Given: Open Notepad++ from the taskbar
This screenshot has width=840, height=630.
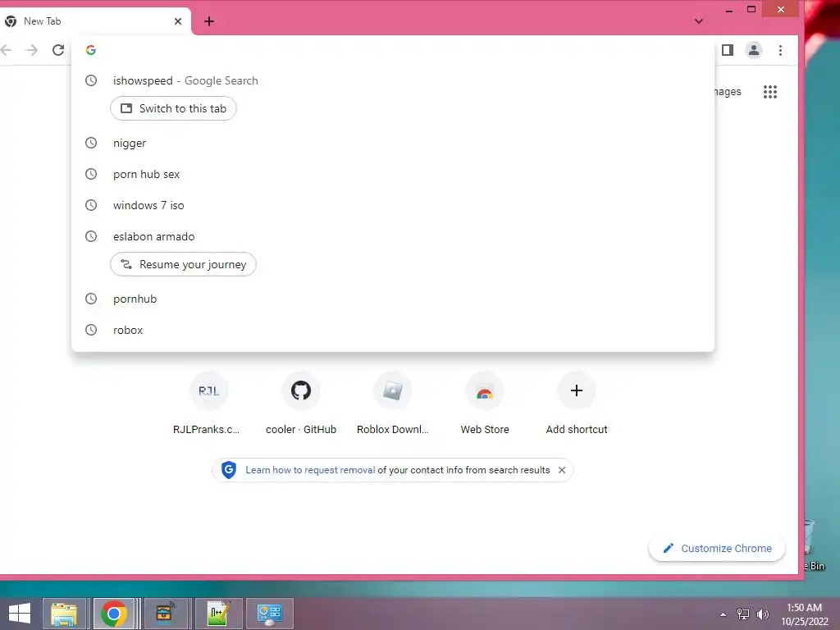Looking at the screenshot, I should coord(218,614).
